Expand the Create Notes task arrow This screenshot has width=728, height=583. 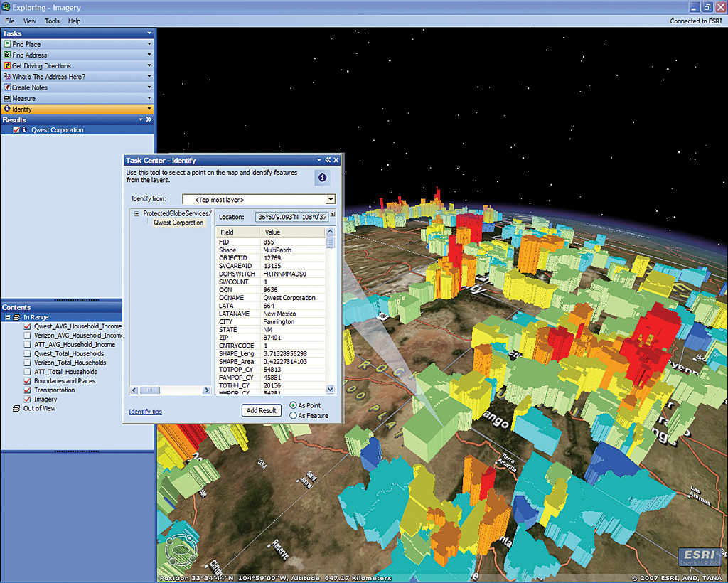(x=149, y=87)
